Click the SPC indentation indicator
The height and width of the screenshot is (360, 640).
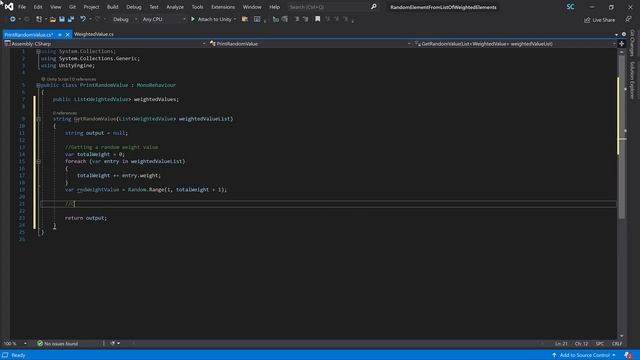tap(600, 344)
